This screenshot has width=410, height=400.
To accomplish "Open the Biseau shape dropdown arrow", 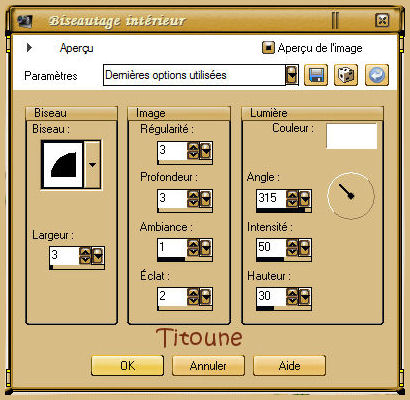I will tap(92, 165).
